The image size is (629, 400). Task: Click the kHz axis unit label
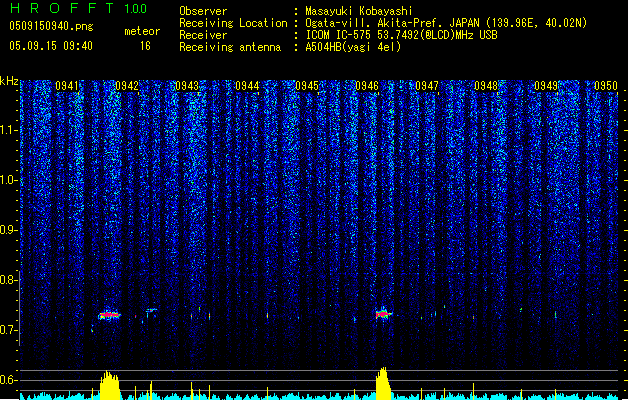click(x=9, y=81)
